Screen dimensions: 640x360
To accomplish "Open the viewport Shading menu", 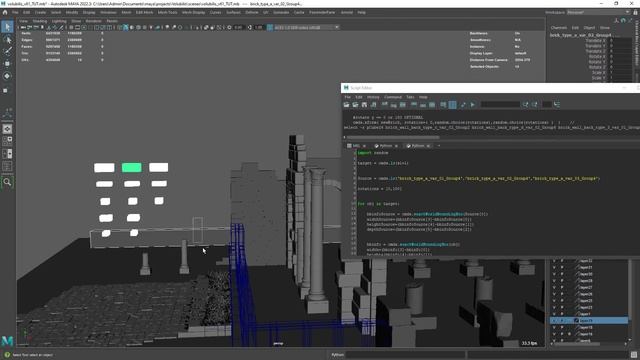I will pos(40,21).
